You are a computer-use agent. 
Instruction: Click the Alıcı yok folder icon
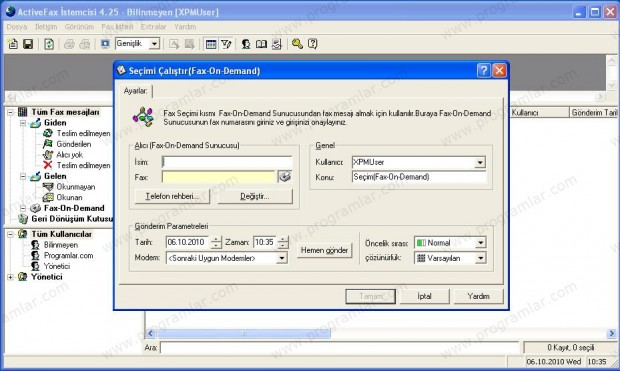click(48, 155)
